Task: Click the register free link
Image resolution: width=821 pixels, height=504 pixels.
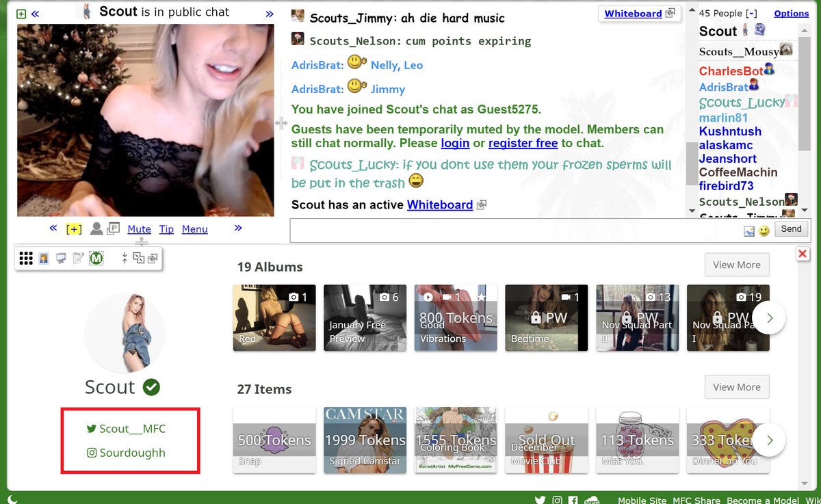Action: [x=523, y=143]
